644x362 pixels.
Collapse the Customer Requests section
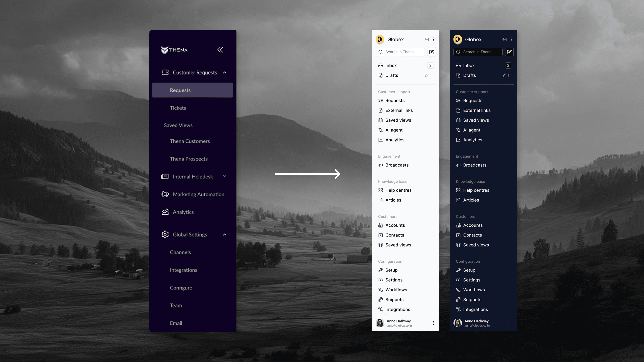[x=225, y=72]
